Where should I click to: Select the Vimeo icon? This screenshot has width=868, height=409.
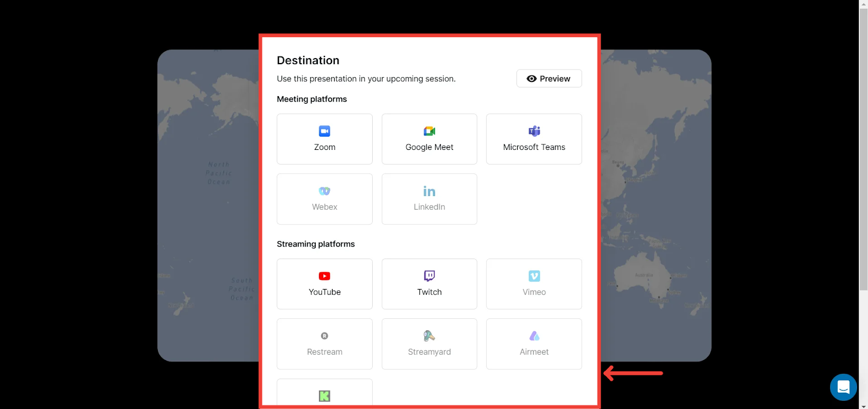pyautogui.click(x=534, y=276)
